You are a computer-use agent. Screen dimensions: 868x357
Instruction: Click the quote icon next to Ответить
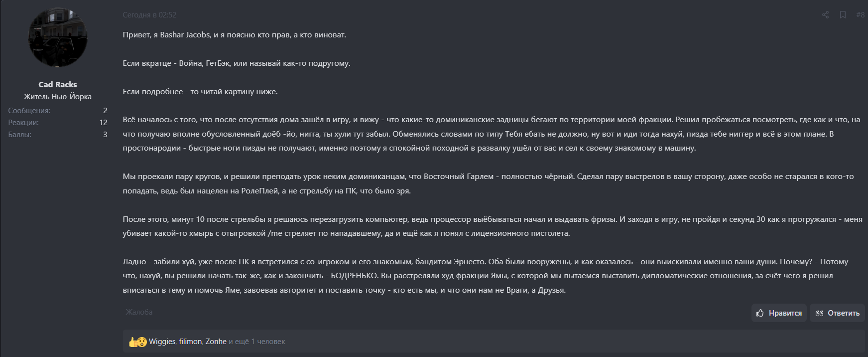pyautogui.click(x=819, y=313)
